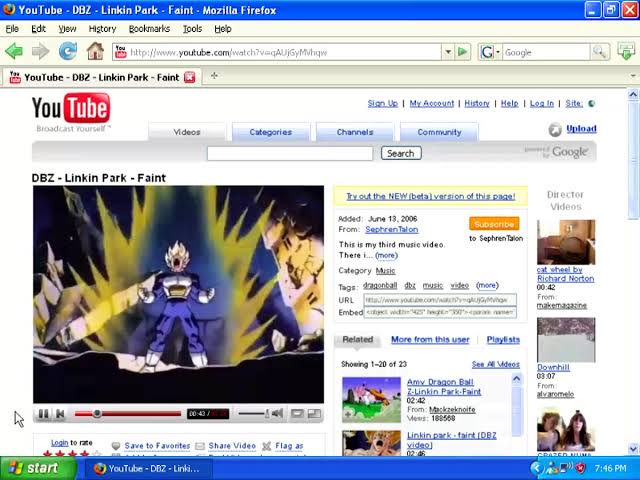Open the File menu
The width and height of the screenshot is (640, 480).
pyautogui.click(x=12, y=29)
